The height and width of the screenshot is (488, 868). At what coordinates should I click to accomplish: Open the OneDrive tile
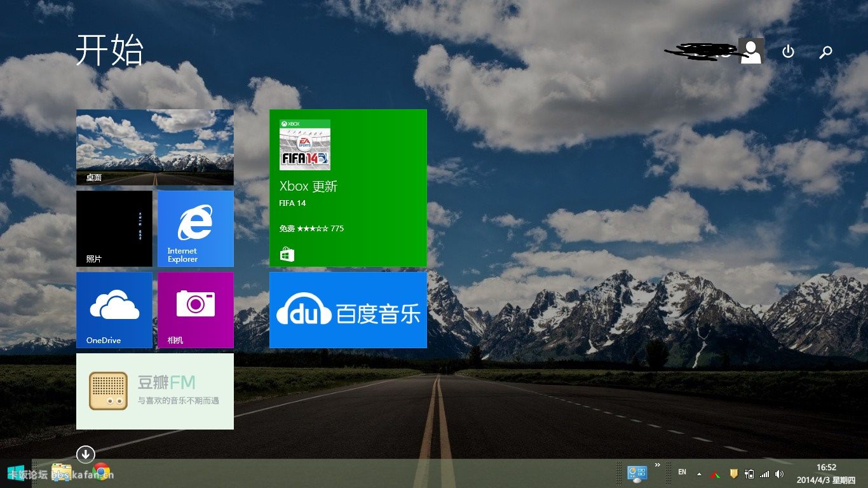(114, 310)
